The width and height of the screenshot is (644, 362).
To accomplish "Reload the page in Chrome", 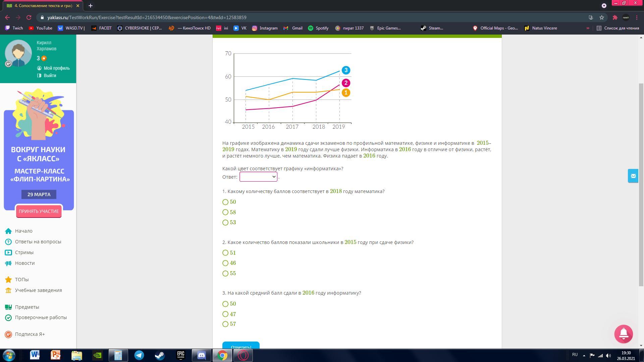I will point(29,17).
